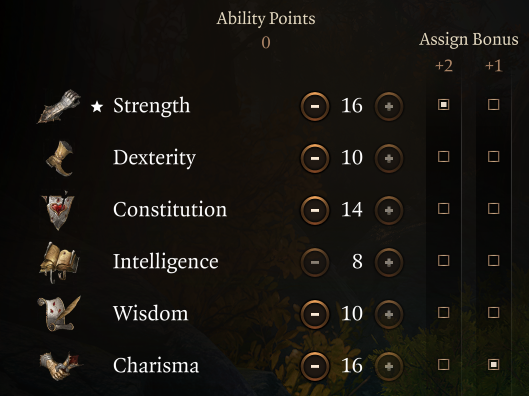This screenshot has height=396, width=529.
Task: Click the Constitution heart shield icon
Action: (58, 210)
